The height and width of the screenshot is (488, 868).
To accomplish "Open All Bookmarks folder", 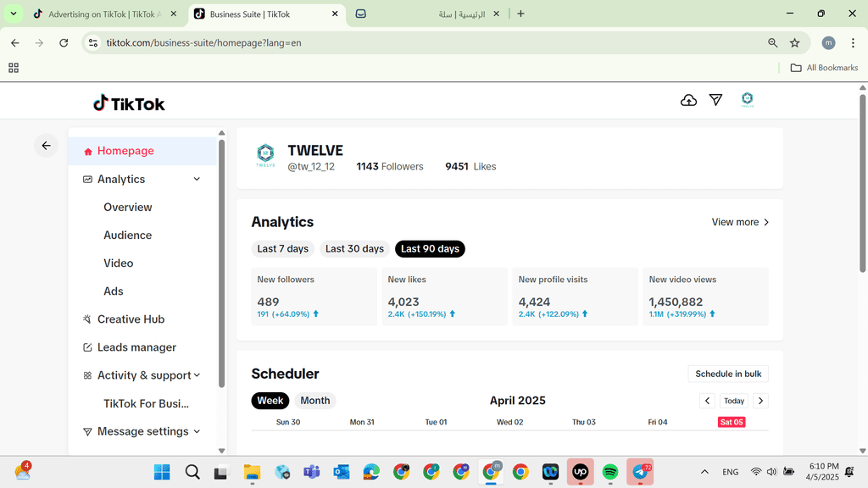I will 824,68.
